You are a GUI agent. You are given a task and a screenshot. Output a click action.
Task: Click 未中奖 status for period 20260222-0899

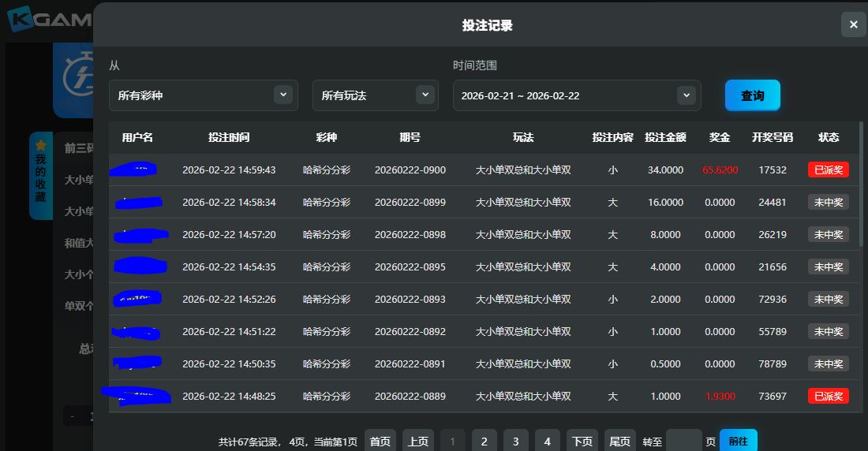828,202
